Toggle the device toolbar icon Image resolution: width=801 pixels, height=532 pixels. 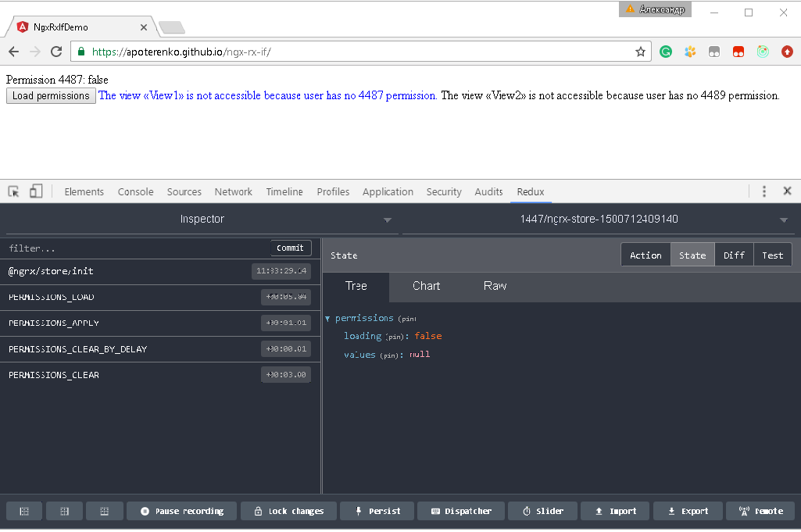click(x=36, y=191)
